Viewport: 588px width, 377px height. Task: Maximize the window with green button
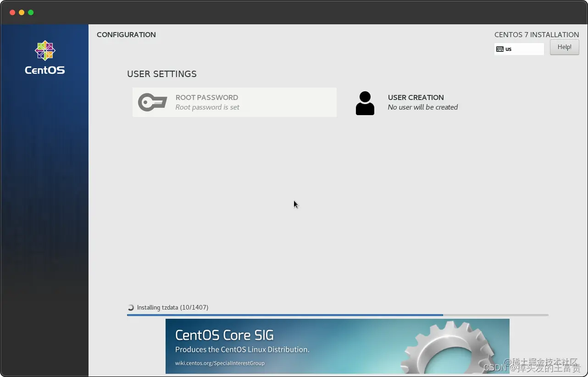pos(31,12)
